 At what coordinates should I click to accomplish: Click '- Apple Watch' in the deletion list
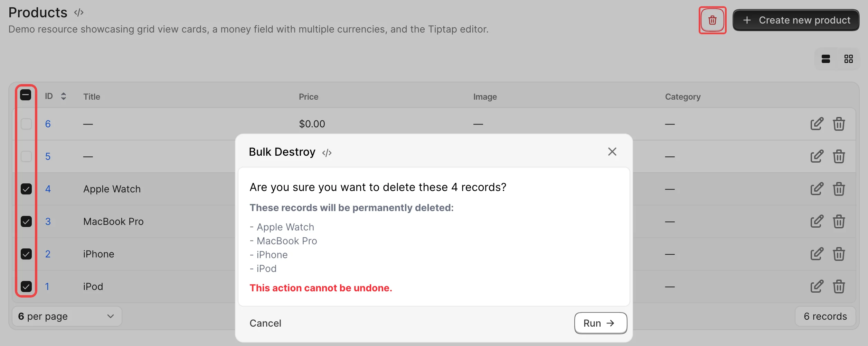tap(282, 227)
